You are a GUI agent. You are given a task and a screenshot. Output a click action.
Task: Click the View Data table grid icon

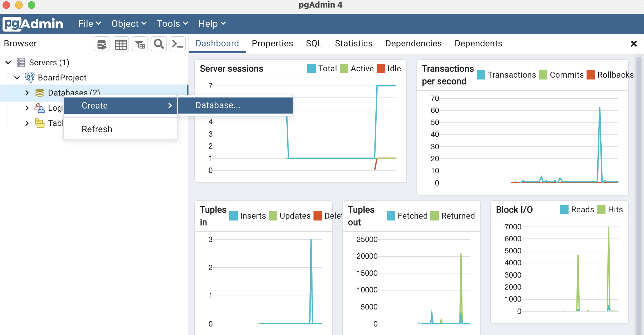pos(121,44)
